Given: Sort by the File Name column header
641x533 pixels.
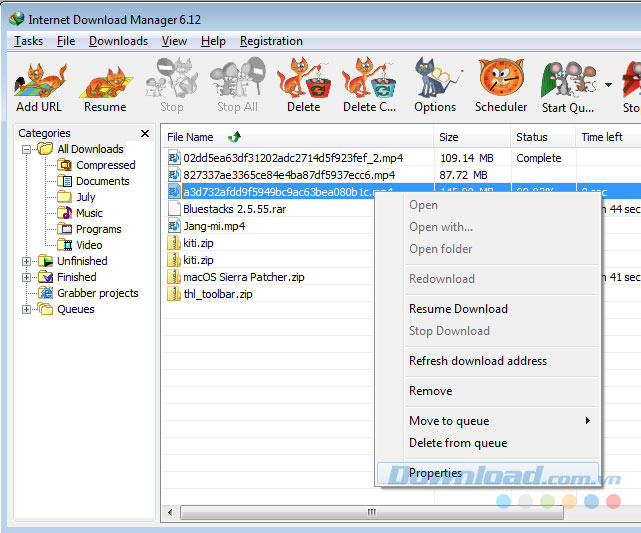Looking at the screenshot, I should (x=297, y=137).
